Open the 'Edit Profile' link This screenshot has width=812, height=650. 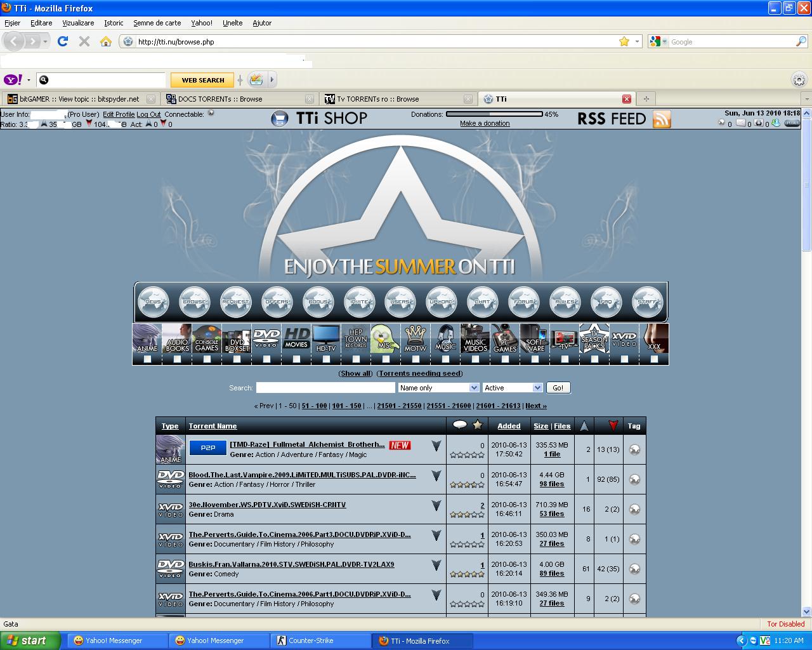pos(119,114)
